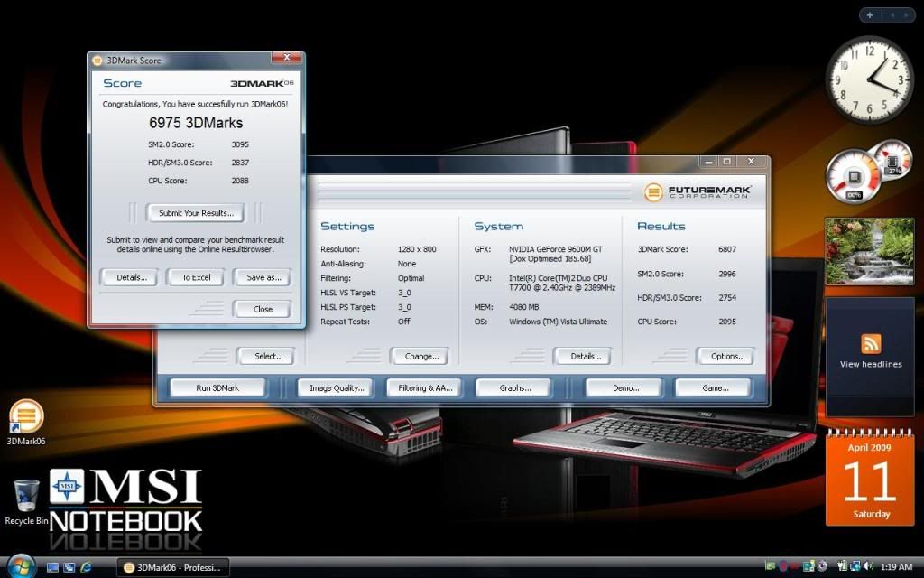
Task: Open Image Quality tool
Action: (337, 388)
